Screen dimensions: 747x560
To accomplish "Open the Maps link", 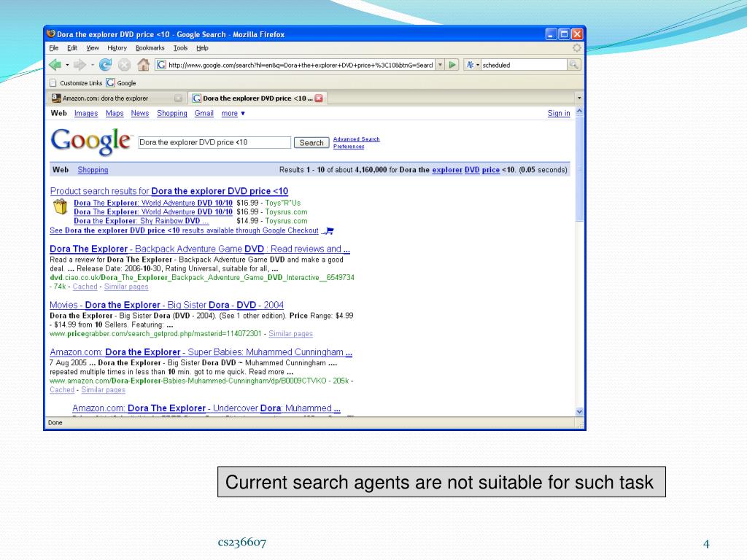I will point(115,113).
